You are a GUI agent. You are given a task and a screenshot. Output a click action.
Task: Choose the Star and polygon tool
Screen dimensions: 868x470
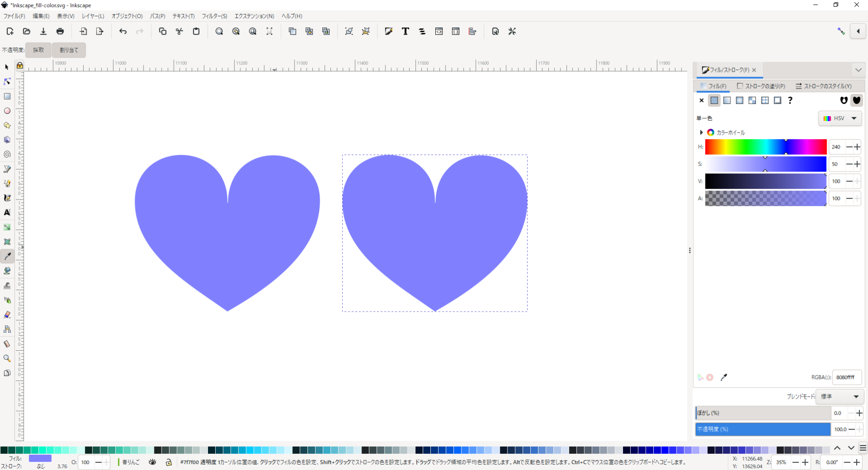pyautogui.click(x=7, y=125)
